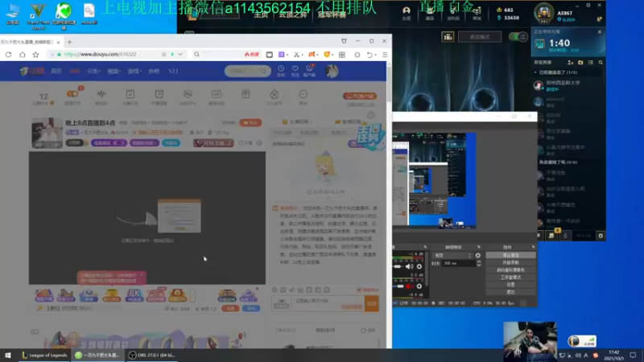The height and width of the screenshot is (362, 644).
Task: Adjust second OBS mixer volume slider
Action: 398,286
